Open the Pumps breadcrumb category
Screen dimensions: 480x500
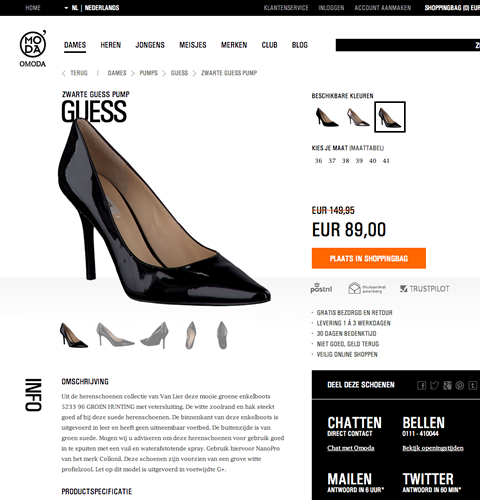click(x=148, y=73)
